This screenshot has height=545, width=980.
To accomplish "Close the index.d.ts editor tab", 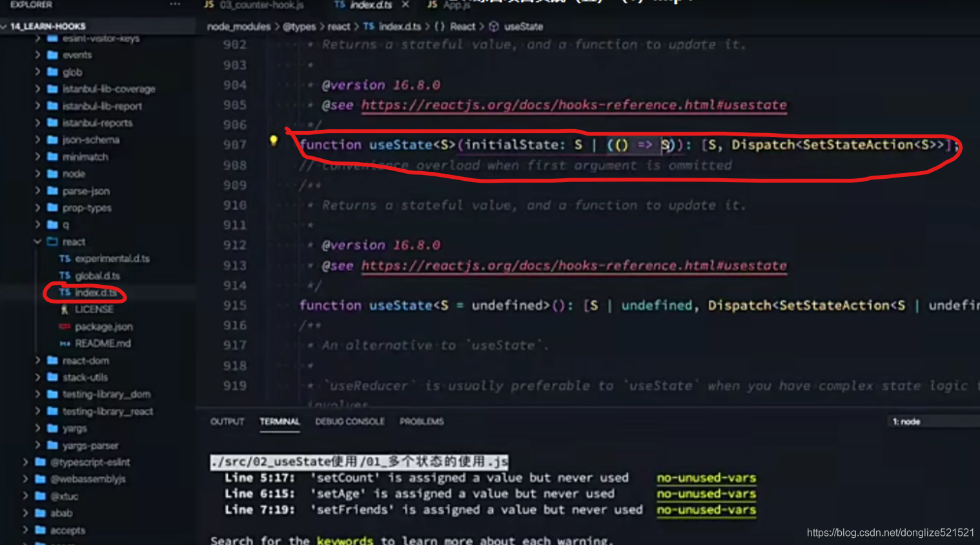I will click(x=405, y=5).
